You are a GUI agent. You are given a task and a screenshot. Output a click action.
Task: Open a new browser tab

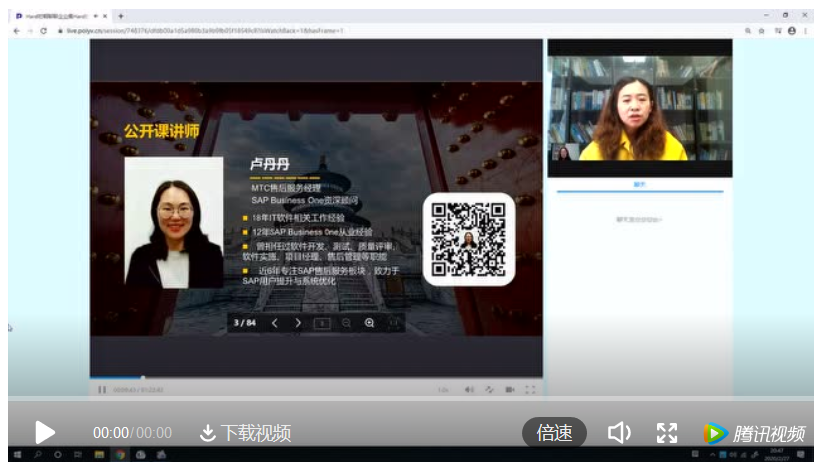121,16
